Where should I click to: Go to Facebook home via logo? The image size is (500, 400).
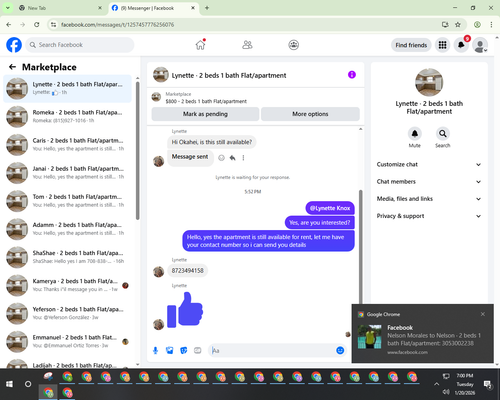click(14, 45)
